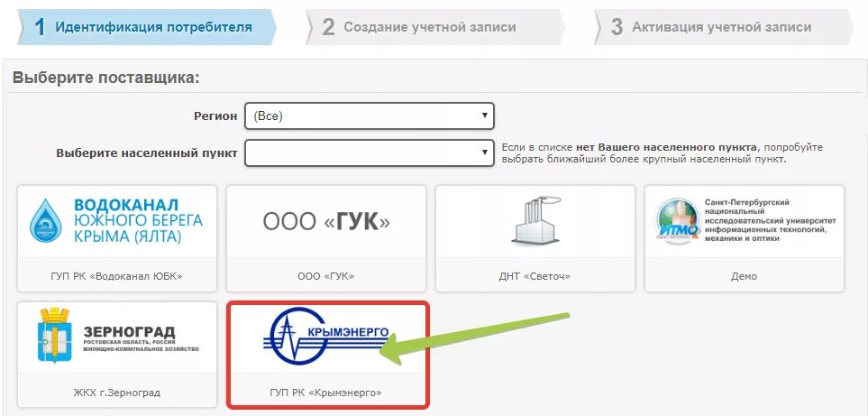Select the ДНТ «Светоч» caption
Screen dimensions: 868x416
coord(535,276)
